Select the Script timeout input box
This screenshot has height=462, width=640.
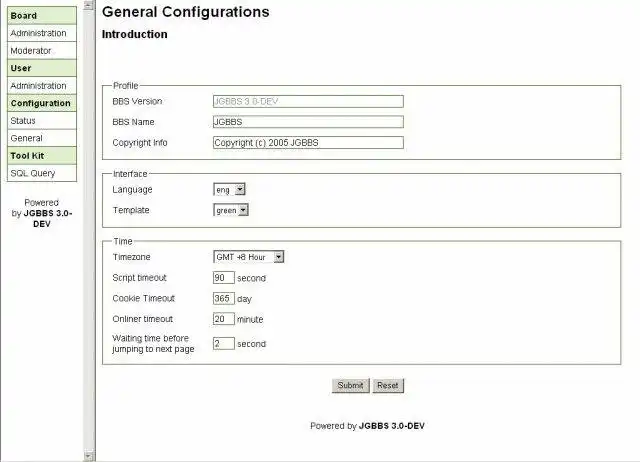224,277
